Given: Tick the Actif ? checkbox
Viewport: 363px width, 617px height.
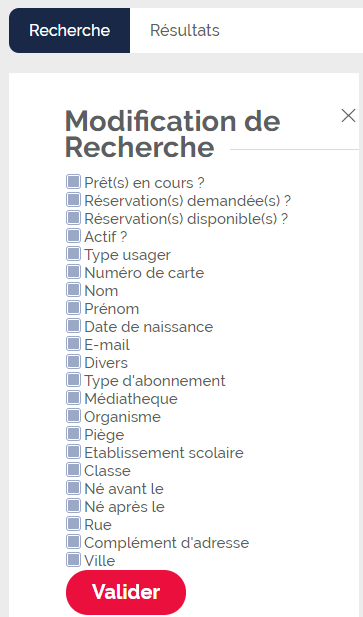Looking at the screenshot, I should (73, 236).
